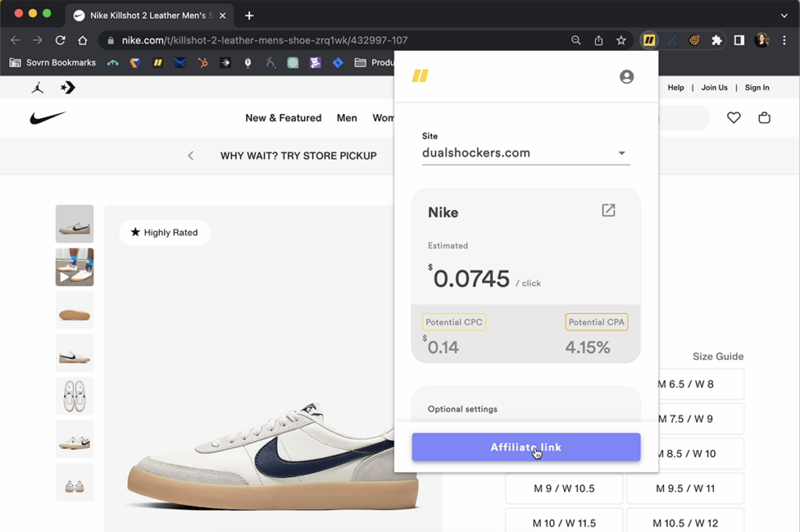
Task: Open the account icon in the Sovrn popup
Action: 627,77
